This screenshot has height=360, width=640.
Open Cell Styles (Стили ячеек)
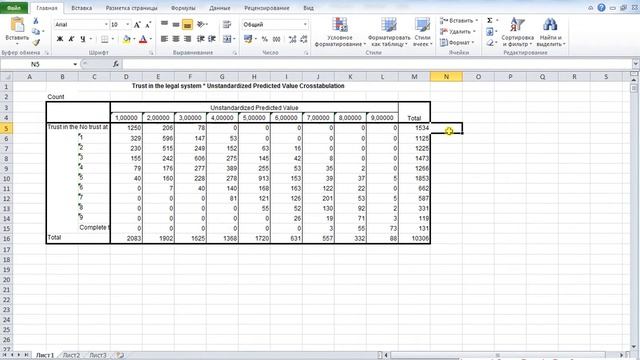[x=422, y=32]
